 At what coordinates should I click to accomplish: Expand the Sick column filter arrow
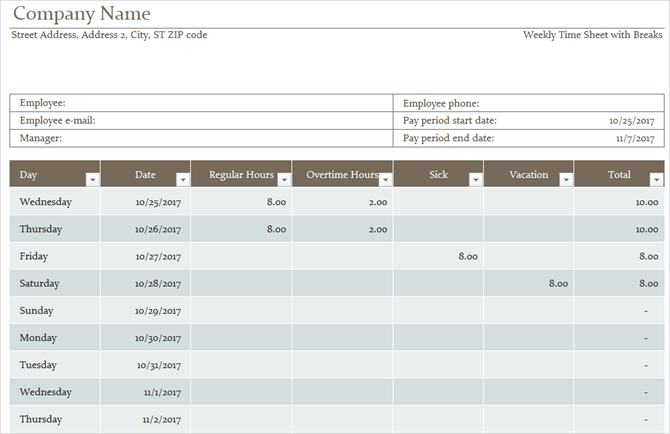[x=475, y=180]
